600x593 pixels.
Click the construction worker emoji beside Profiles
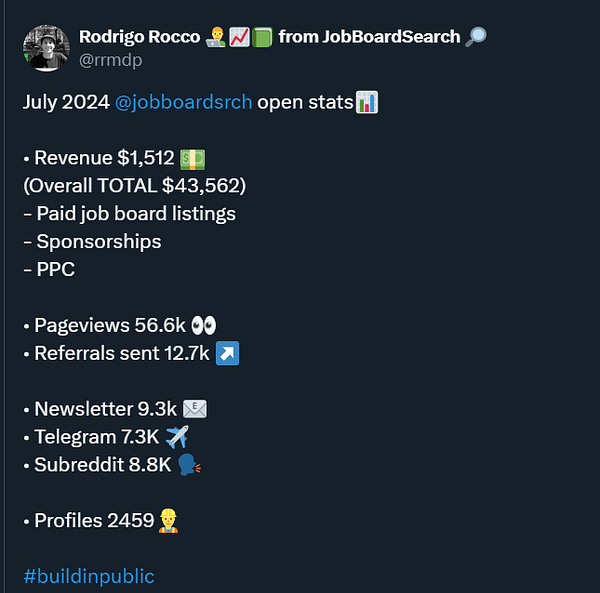coord(169,520)
